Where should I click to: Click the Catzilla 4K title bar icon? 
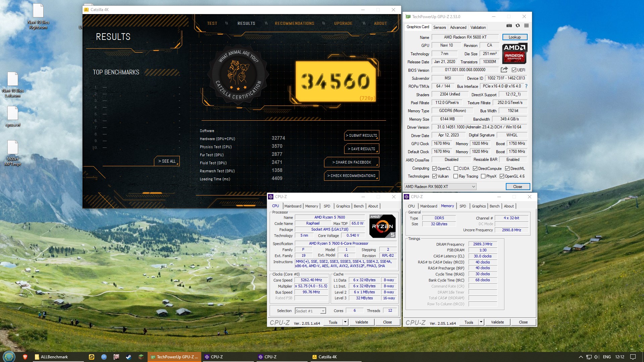point(86,10)
